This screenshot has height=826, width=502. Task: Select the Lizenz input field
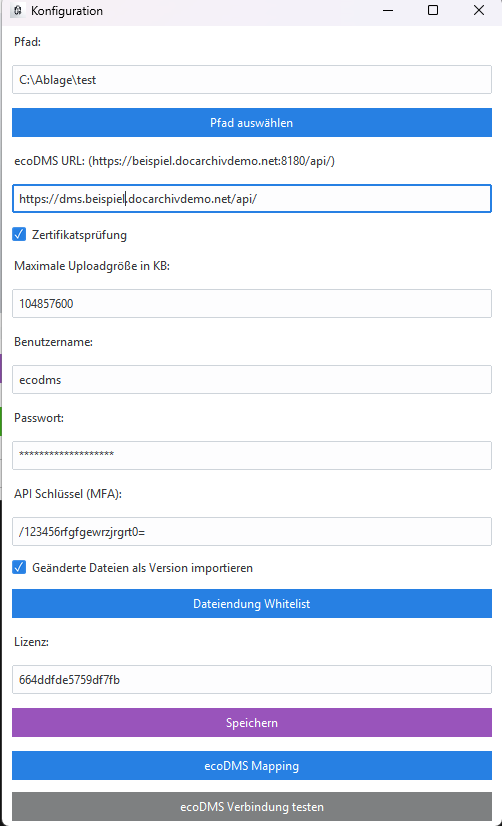point(252,680)
